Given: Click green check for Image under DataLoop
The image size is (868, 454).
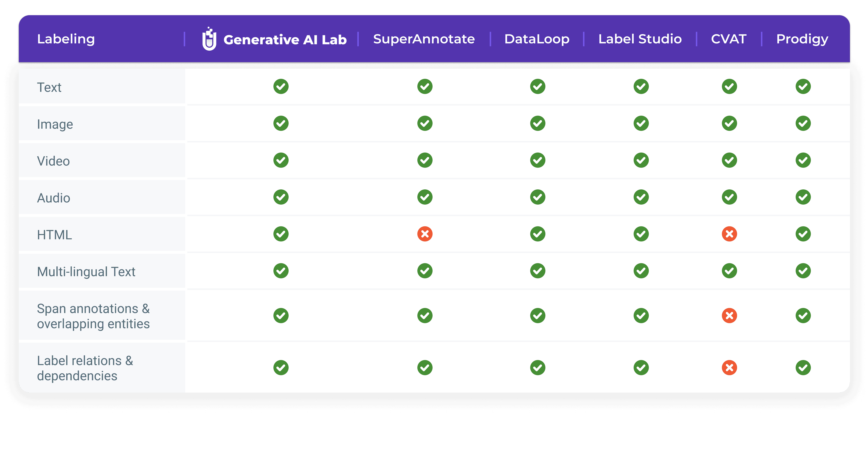Looking at the screenshot, I should click(x=538, y=123).
